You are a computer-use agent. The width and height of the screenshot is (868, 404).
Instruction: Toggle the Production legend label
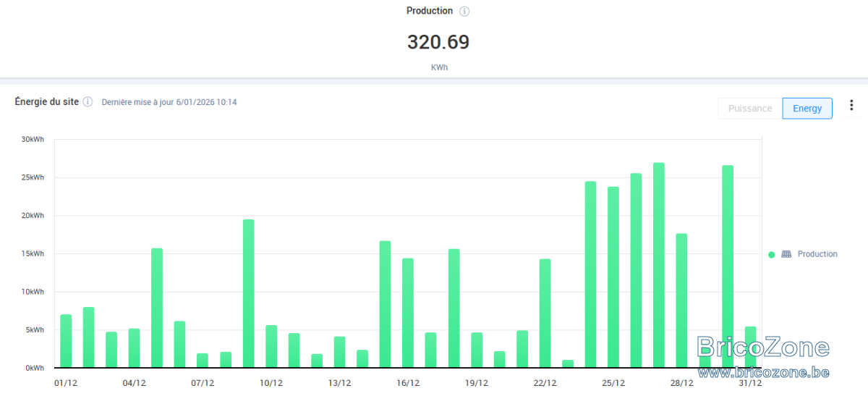coord(817,254)
